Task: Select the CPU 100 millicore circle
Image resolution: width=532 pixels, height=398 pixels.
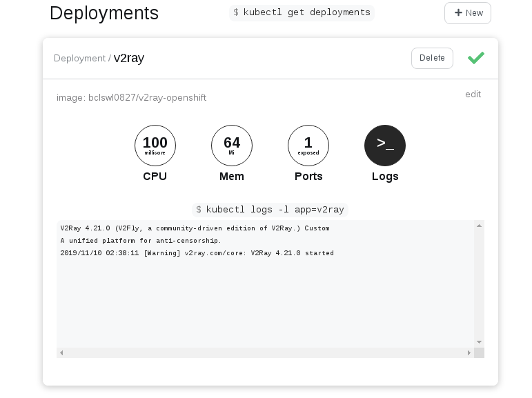Action: [x=155, y=146]
